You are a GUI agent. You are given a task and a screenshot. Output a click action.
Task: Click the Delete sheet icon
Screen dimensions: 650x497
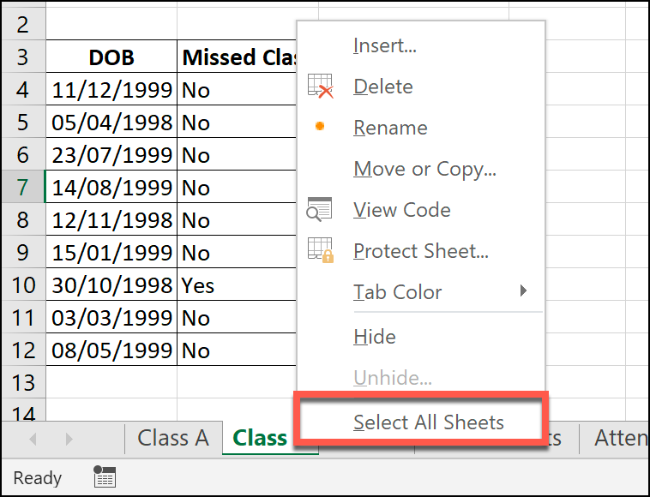pos(320,87)
